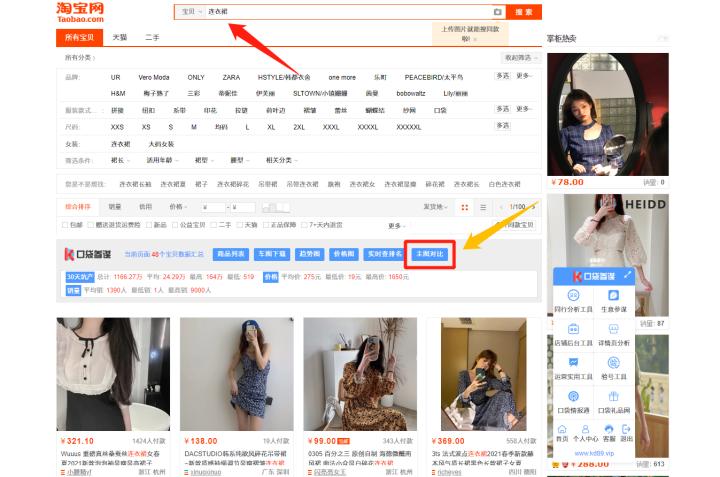
Task: Open 口袋礼品网 in floating panel
Action: click(x=613, y=402)
